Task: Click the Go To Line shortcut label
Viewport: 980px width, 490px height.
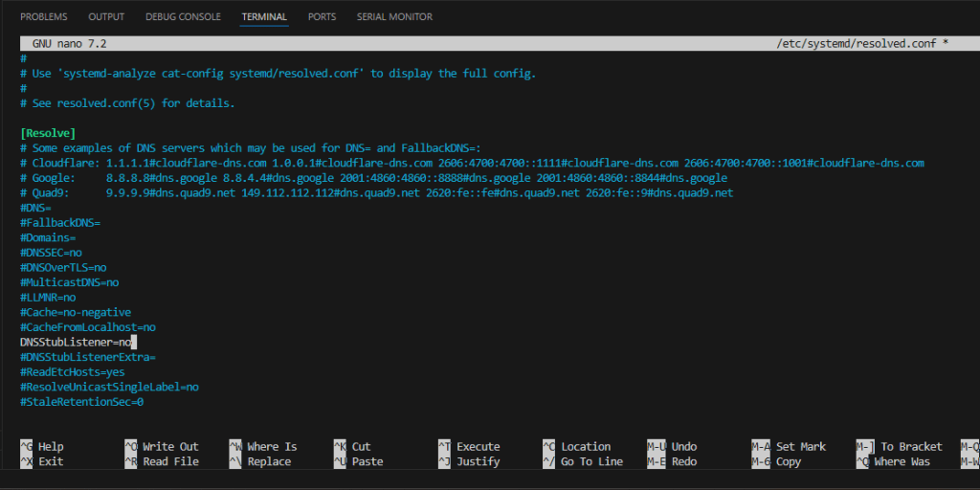Action: [591, 462]
